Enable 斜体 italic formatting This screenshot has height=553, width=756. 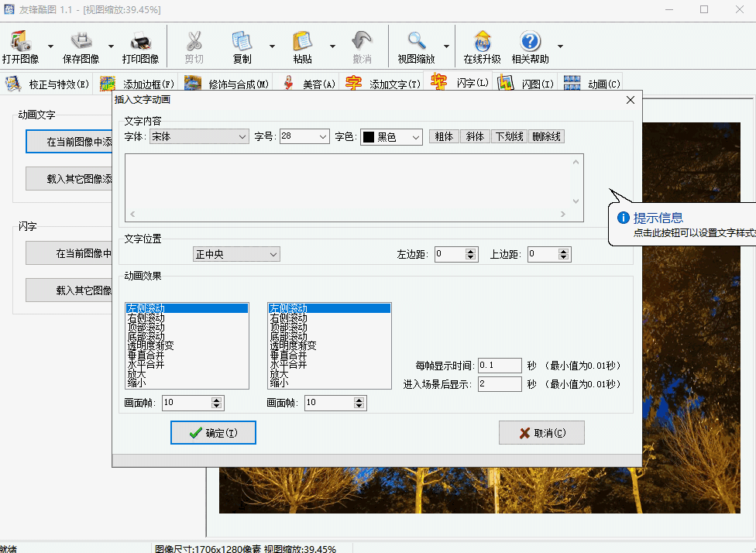475,136
